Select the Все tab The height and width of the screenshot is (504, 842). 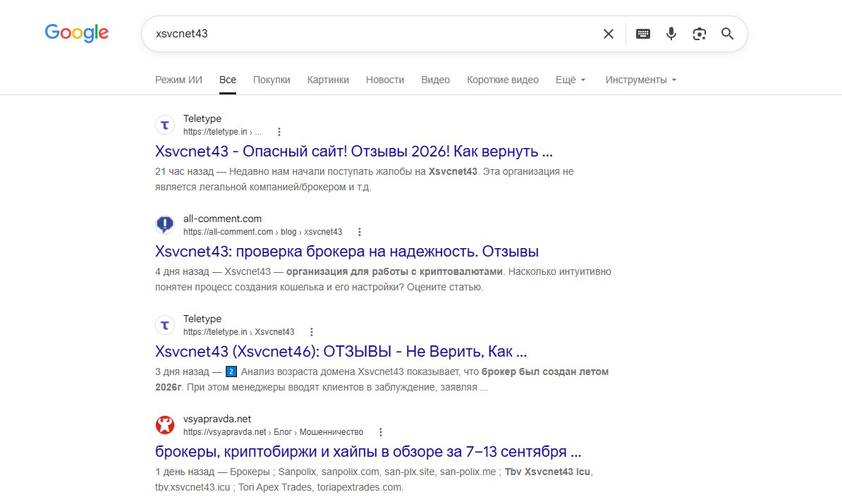click(x=228, y=80)
